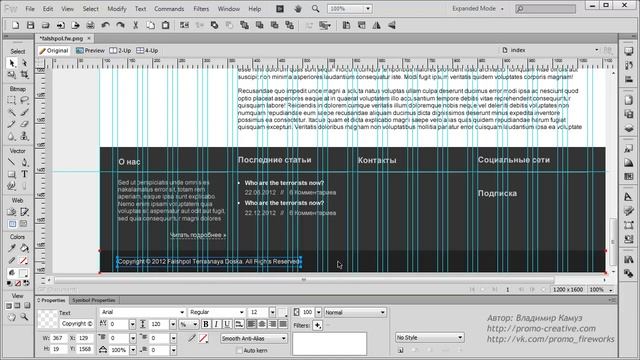Pick the Magic Wand tool
640x360 pixels.
click(x=11, y=112)
